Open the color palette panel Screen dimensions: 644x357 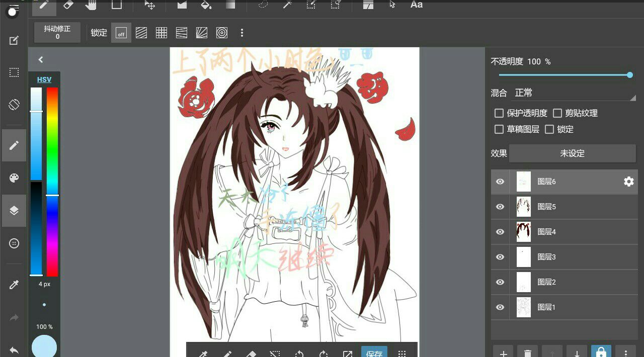point(14,178)
